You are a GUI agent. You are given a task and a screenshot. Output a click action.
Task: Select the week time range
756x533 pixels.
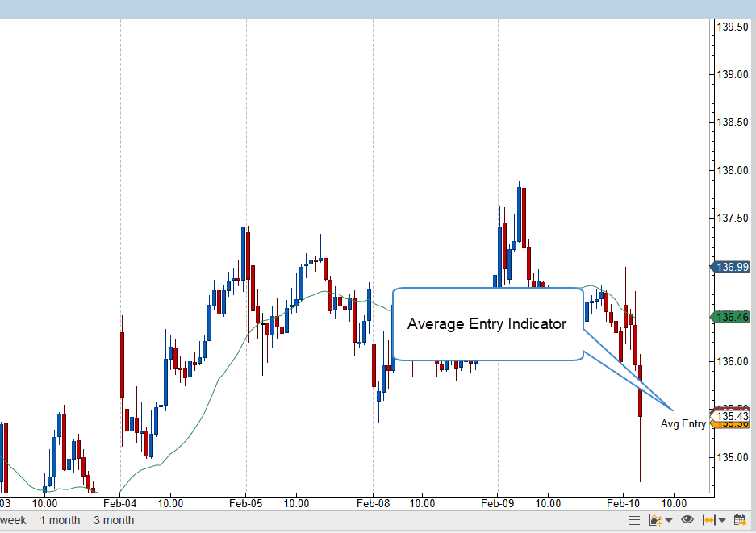click(x=13, y=520)
